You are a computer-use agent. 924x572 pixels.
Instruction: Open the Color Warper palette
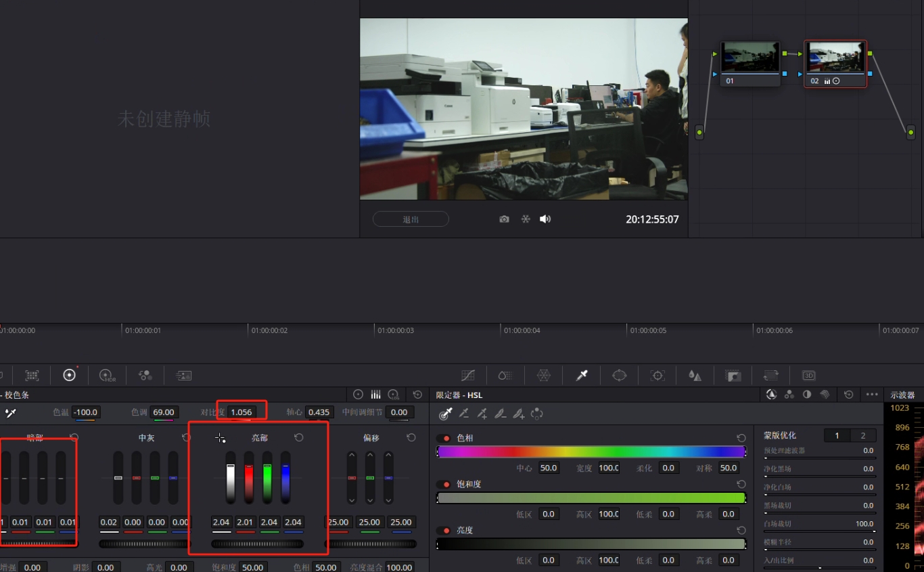click(544, 375)
